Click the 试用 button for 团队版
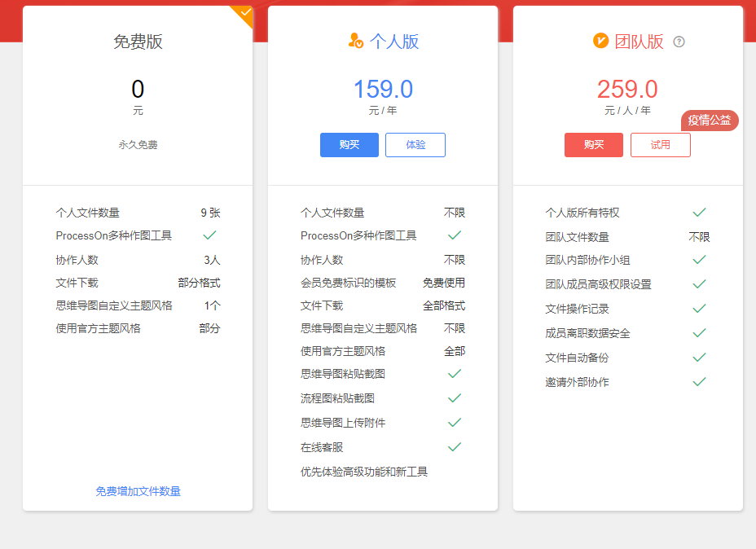 [660, 145]
